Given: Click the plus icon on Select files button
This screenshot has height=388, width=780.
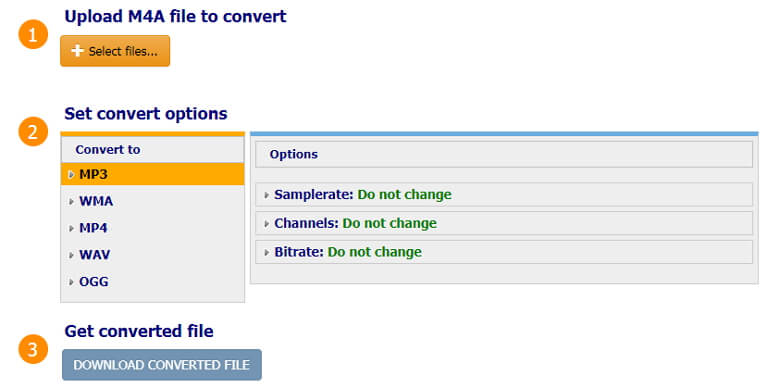Looking at the screenshot, I should click(x=77, y=51).
